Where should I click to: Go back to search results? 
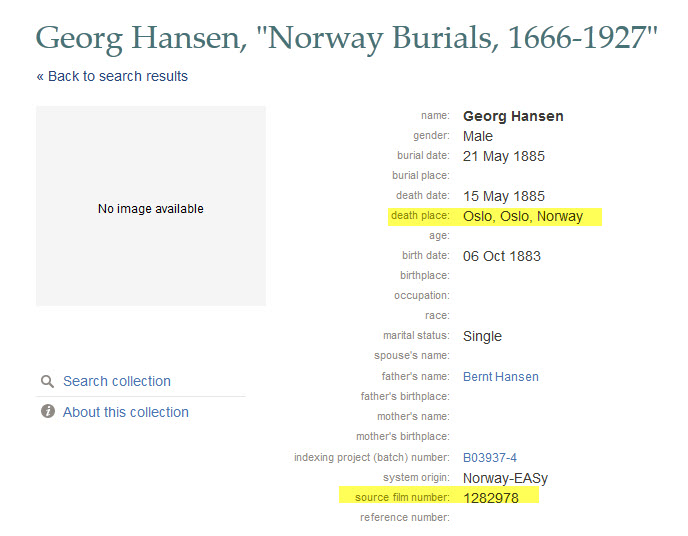[112, 76]
